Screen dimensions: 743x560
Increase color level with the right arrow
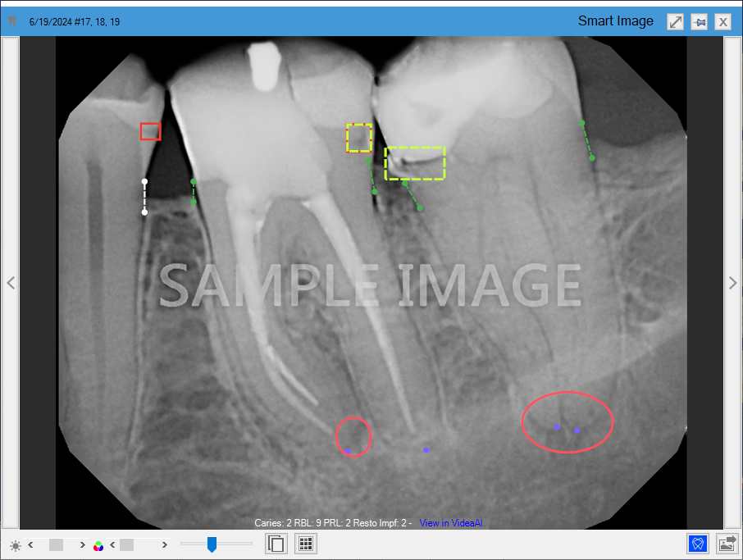164,545
